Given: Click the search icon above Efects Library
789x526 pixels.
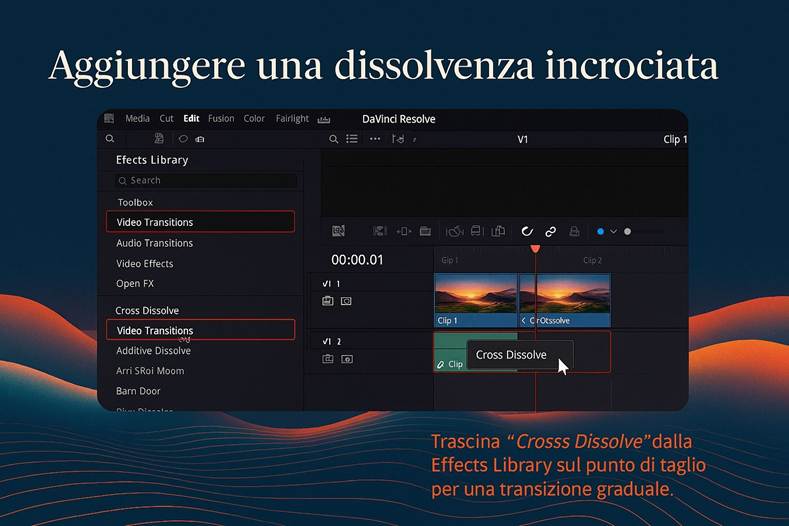Looking at the screenshot, I should pos(110,138).
